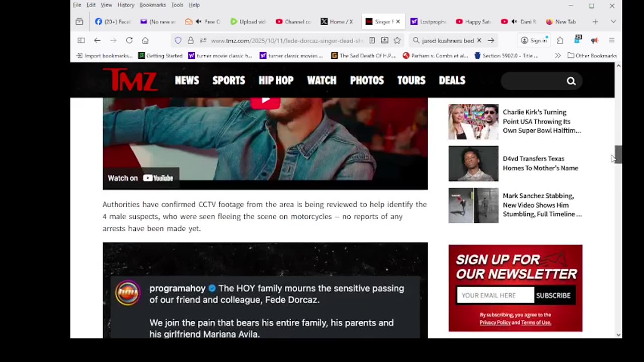Open the Parham v. Combs bookmark

pos(436,56)
